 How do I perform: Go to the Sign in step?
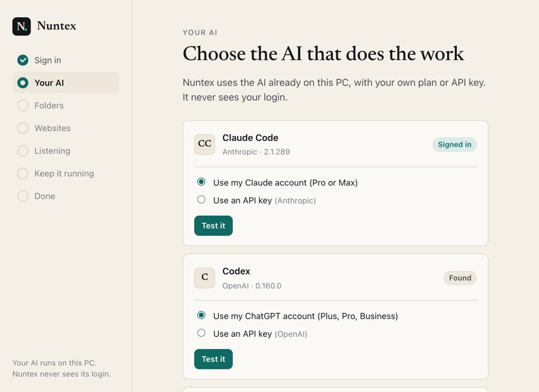click(66, 60)
